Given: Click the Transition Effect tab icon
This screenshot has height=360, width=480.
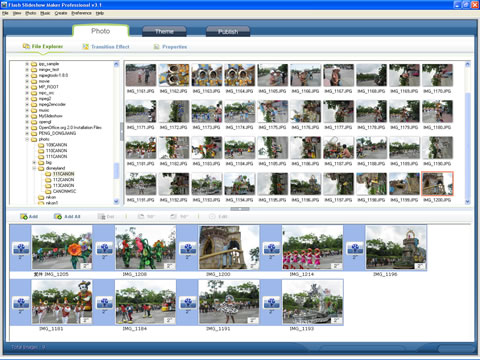Looking at the screenshot, I should [86, 47].
